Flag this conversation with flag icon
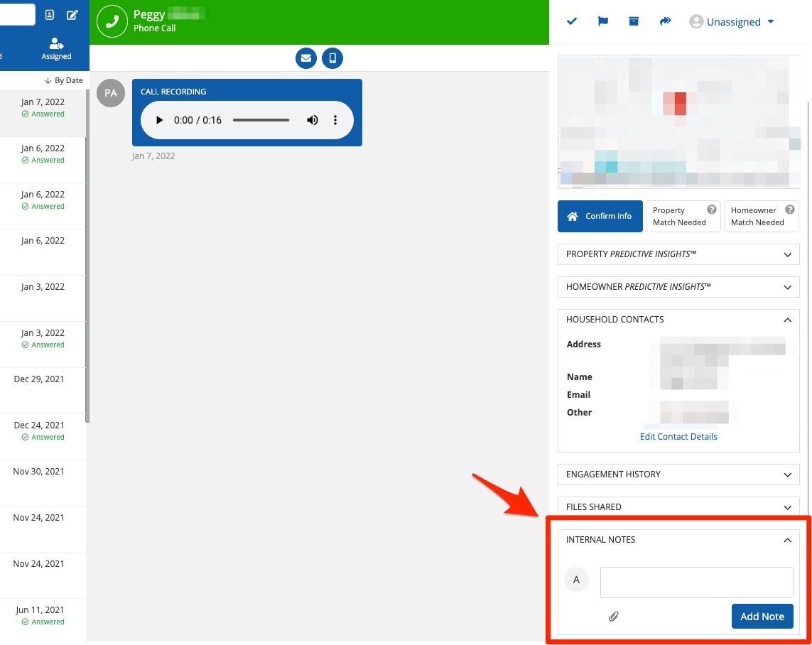The width and height of the screenshot is (812, 645). coord(602,21)
